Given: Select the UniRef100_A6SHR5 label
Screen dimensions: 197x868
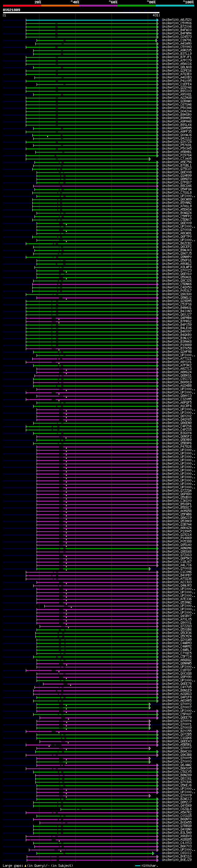Looking at the screenshot, I should click(177, 700).
